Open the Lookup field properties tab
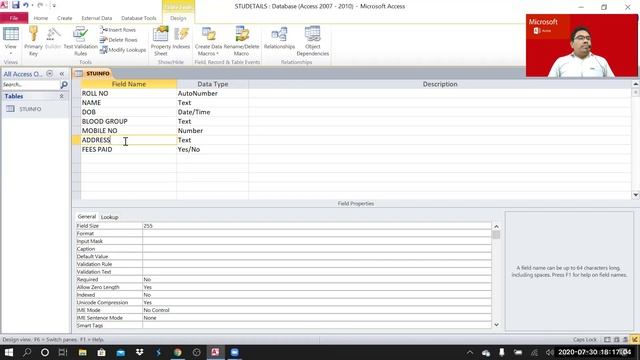 (109, 217)
